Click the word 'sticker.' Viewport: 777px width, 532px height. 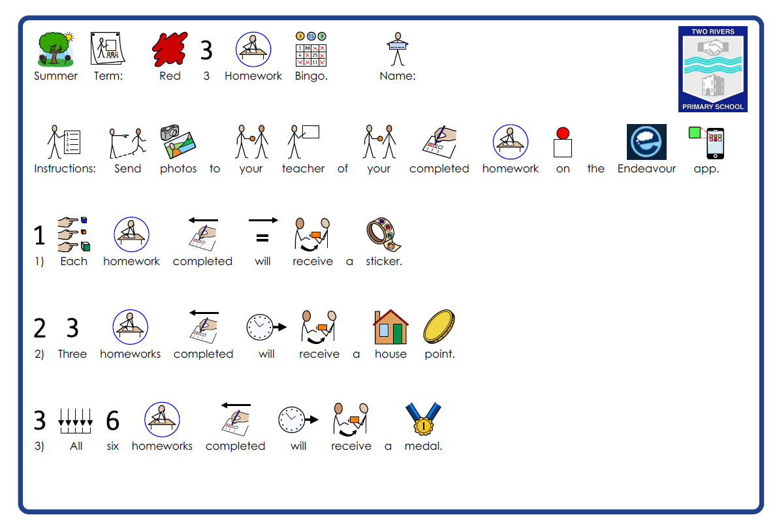click(x=384, y=262)
